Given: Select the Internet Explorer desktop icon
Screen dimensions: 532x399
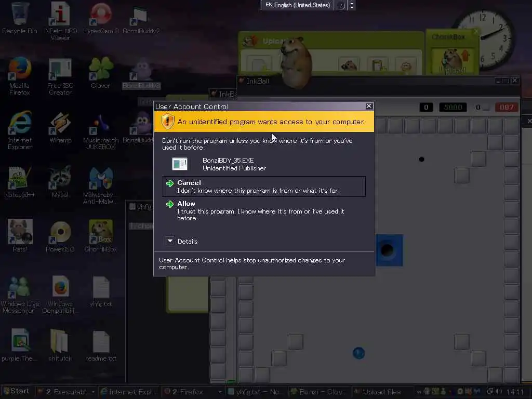Looking at the screenshot, I should 19,130.
